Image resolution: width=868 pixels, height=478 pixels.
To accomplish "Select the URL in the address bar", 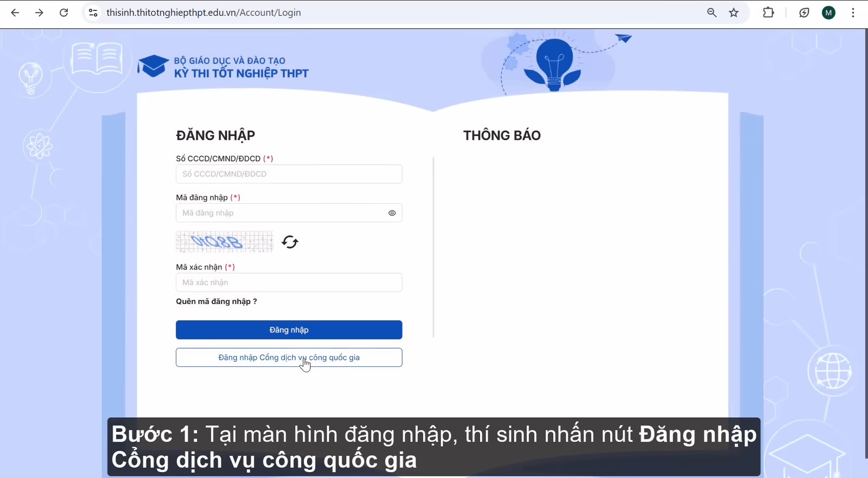I will pos(204,12).
